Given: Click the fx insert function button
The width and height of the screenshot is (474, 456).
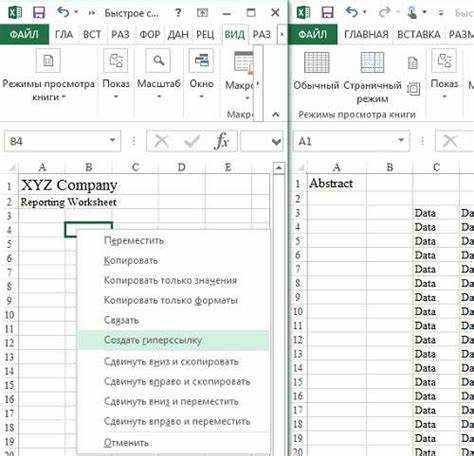Looking at the screenshot, I should tap(222, 141).
